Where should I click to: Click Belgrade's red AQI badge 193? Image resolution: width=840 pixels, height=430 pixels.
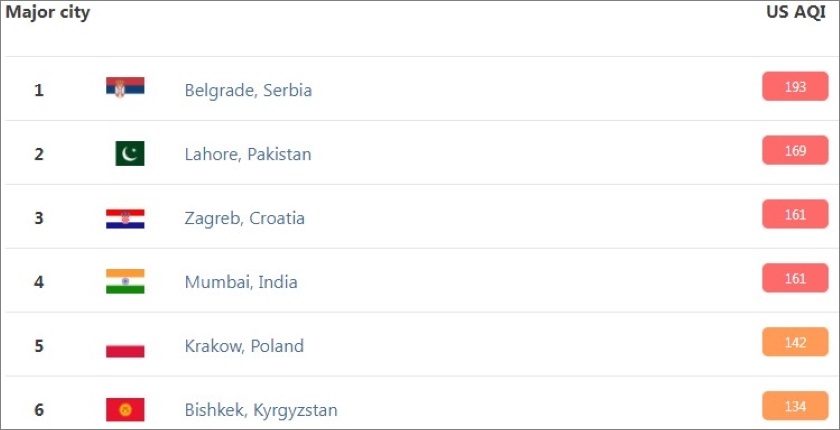click(795, 87)
